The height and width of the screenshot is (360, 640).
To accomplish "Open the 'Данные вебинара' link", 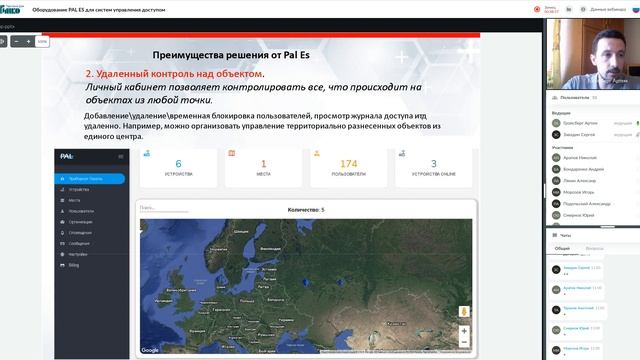I will (608, 9).
